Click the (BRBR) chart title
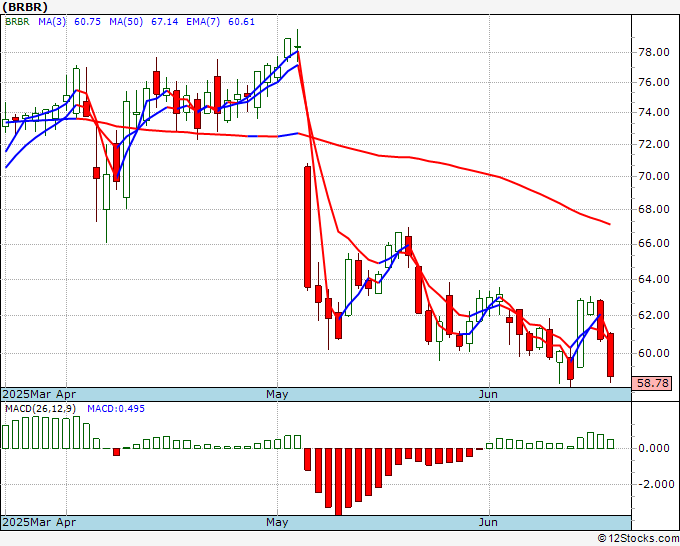680x546 pixels. 25,7
